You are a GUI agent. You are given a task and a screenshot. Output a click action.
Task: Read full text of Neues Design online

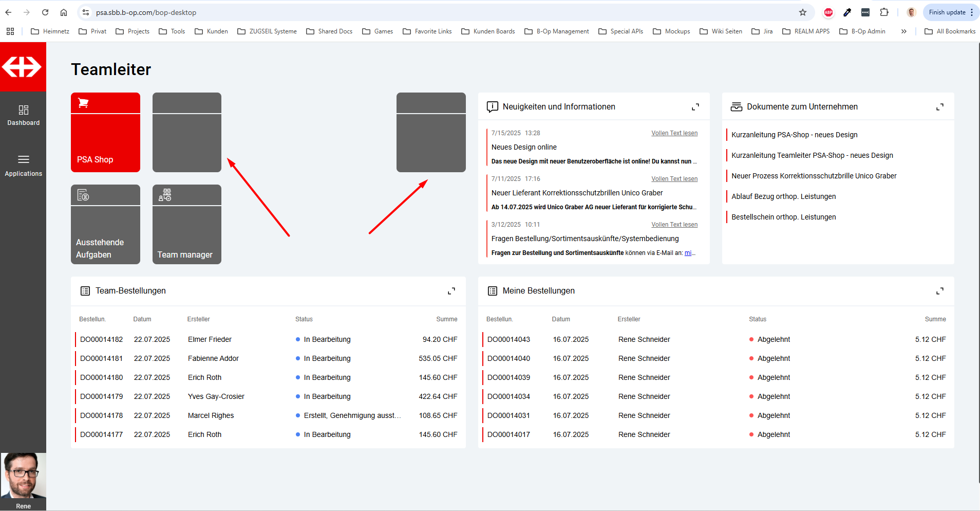point(674,133)
